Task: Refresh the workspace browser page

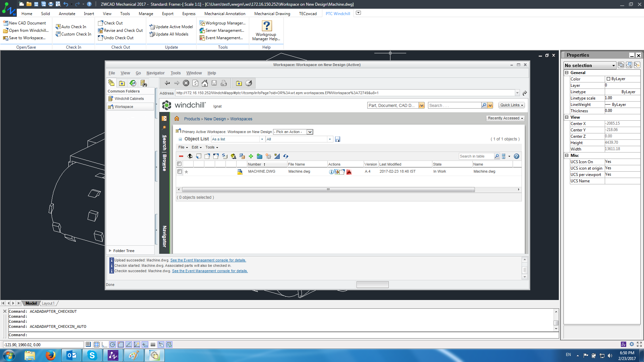Action: pyautogui.click(x=196, y=83)
